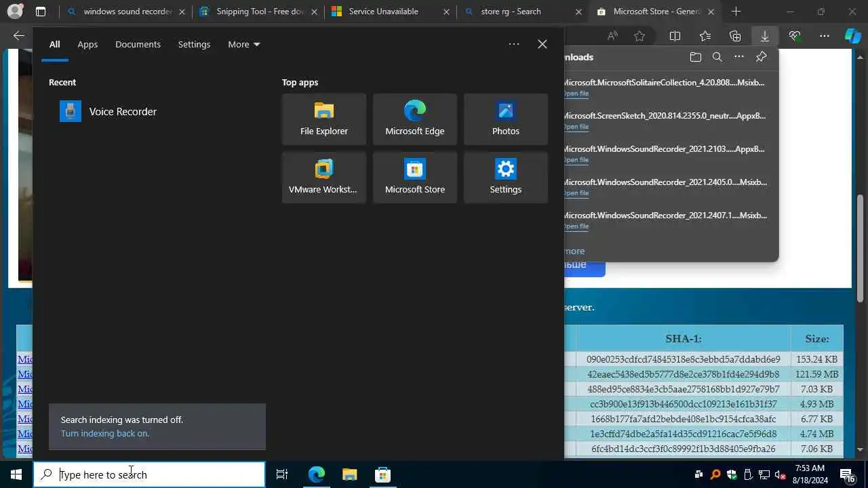Launch File Explorer from Top apps
Screen dimensions: 868x488
324,119
